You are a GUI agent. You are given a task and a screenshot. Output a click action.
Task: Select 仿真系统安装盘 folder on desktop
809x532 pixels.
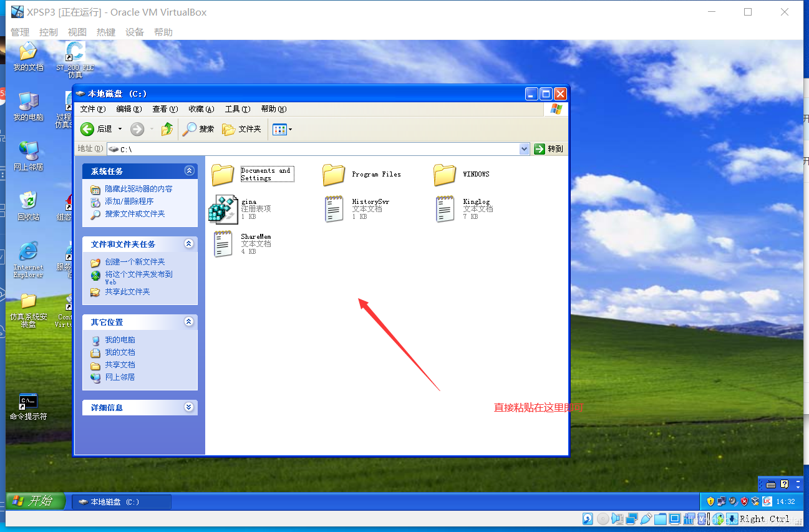tap(28, 310)
